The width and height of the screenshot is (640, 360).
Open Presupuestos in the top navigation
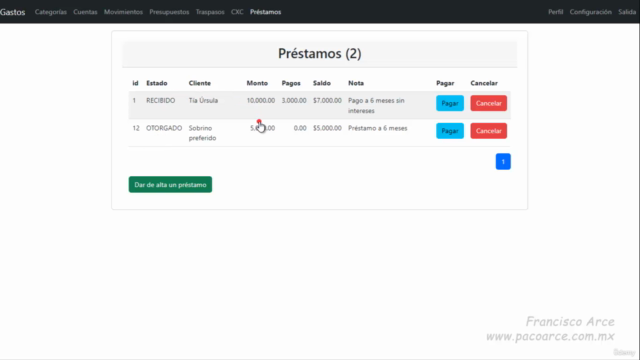pos(169,12)
